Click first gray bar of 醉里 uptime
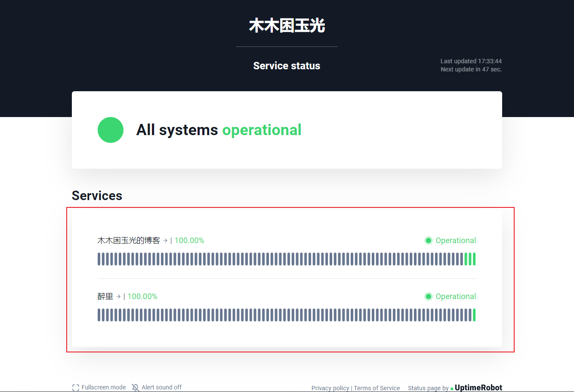 (x=99, y=315)
